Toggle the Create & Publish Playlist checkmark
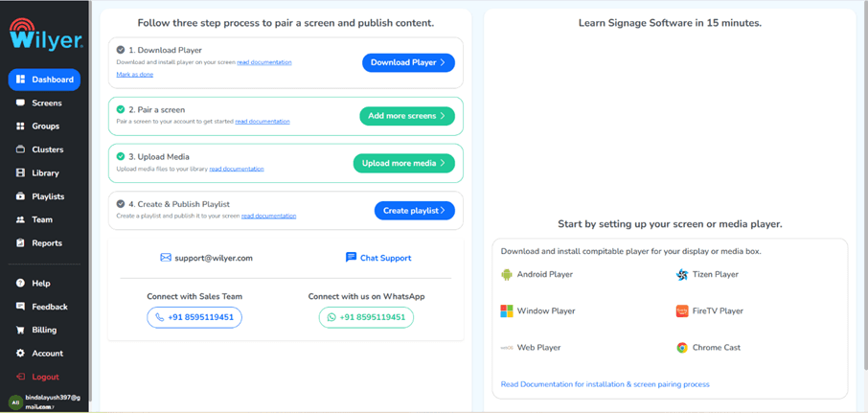The height and width of the screenshot is (413, 868). click(x=120, y=204)
